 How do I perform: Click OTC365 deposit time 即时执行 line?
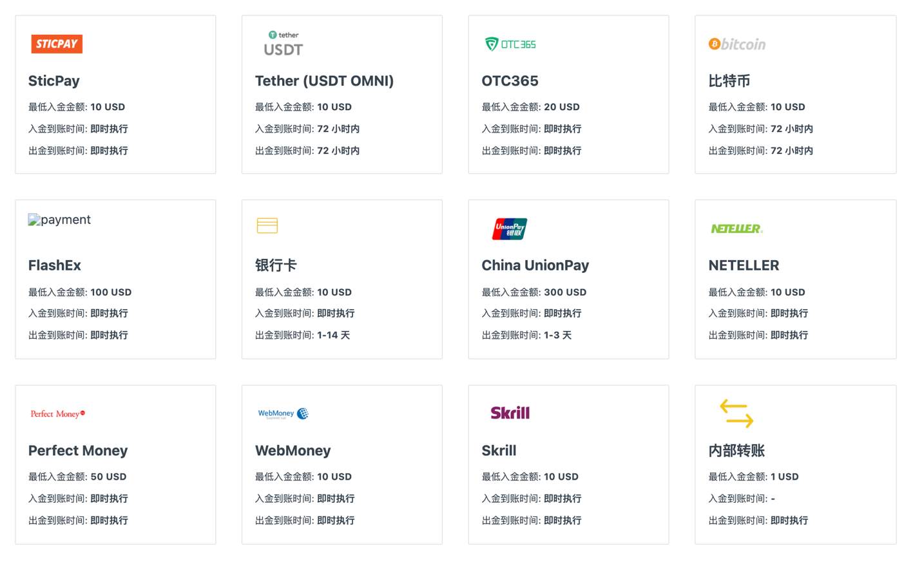pyautogui.click(x=531, y=129)
